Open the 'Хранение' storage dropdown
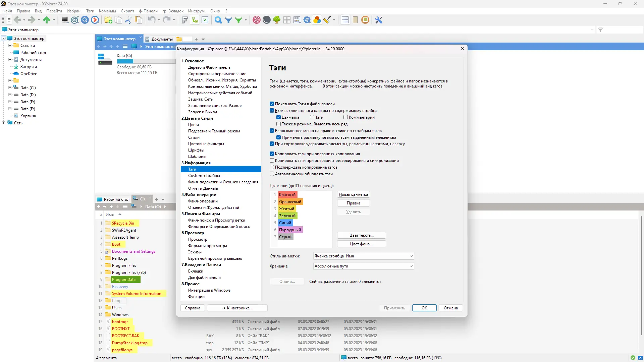 364,266
